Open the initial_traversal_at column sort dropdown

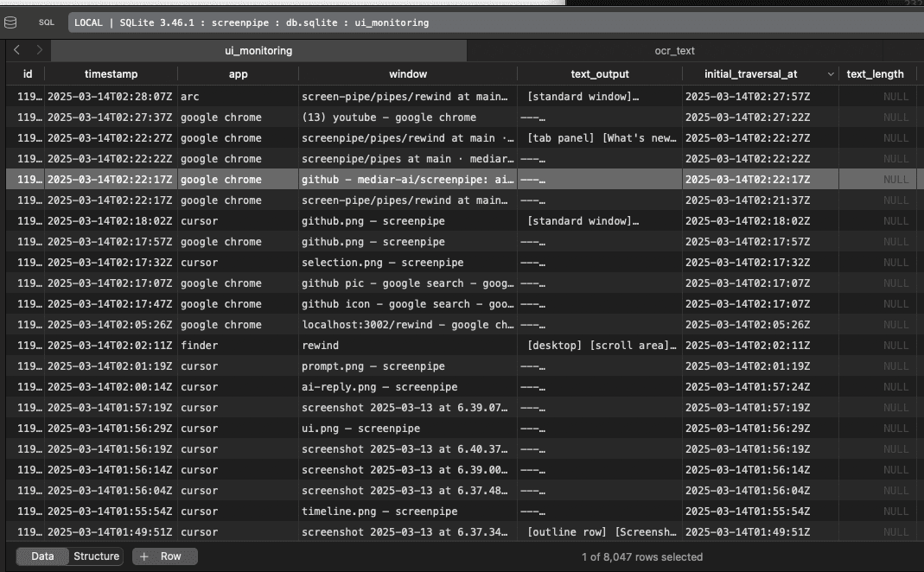(832, 73)
